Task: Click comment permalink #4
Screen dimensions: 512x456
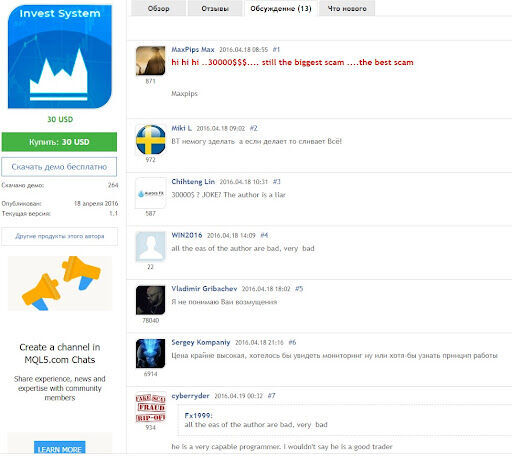Action: [264, 235]
